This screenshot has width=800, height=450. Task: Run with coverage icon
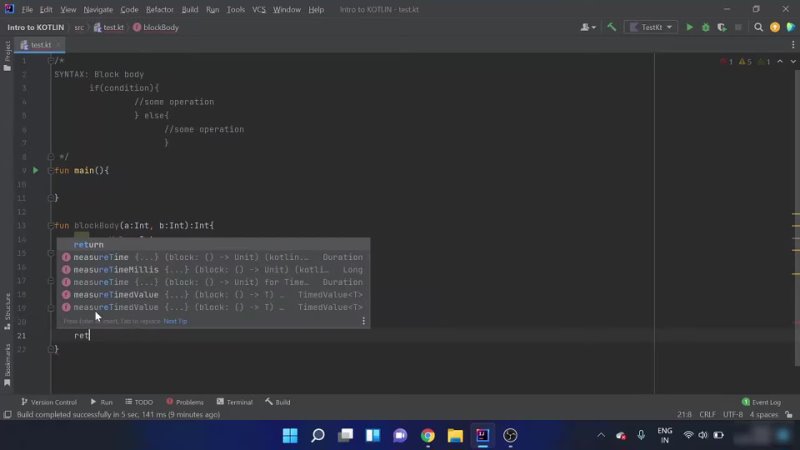722,28
